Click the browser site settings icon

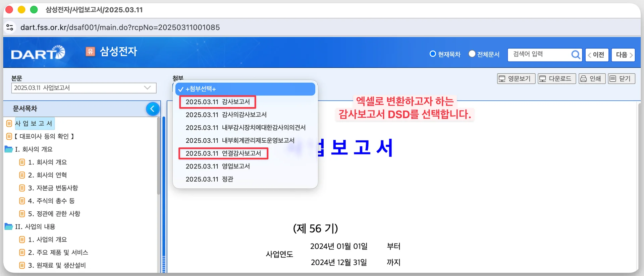(10, 27)
